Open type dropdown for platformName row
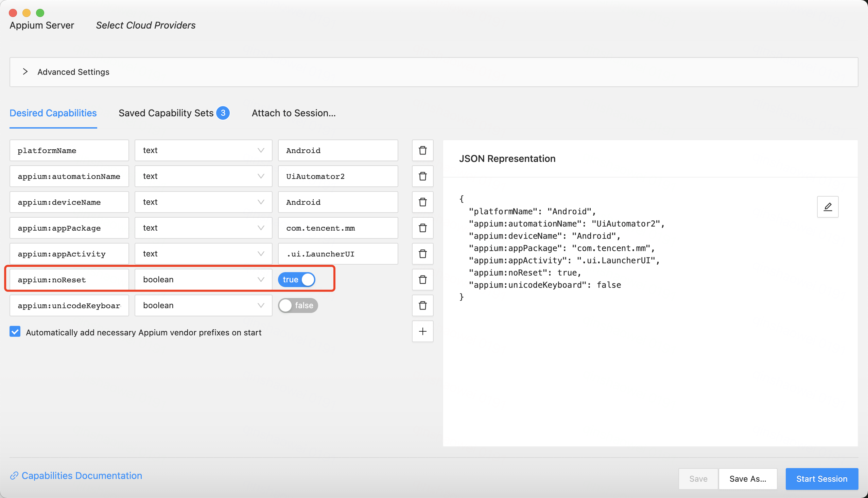The width and height of the screenshot is (868, 498). (x=203, y=150)
